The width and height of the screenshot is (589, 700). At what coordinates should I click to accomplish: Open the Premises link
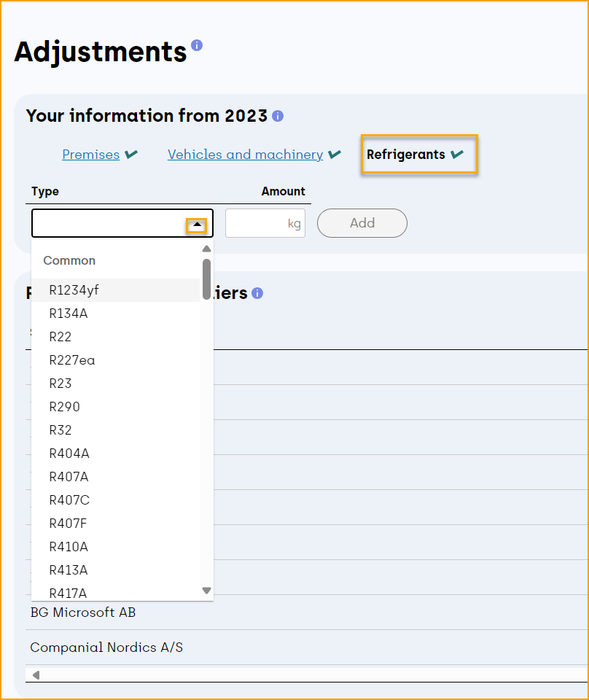(90, 154)
